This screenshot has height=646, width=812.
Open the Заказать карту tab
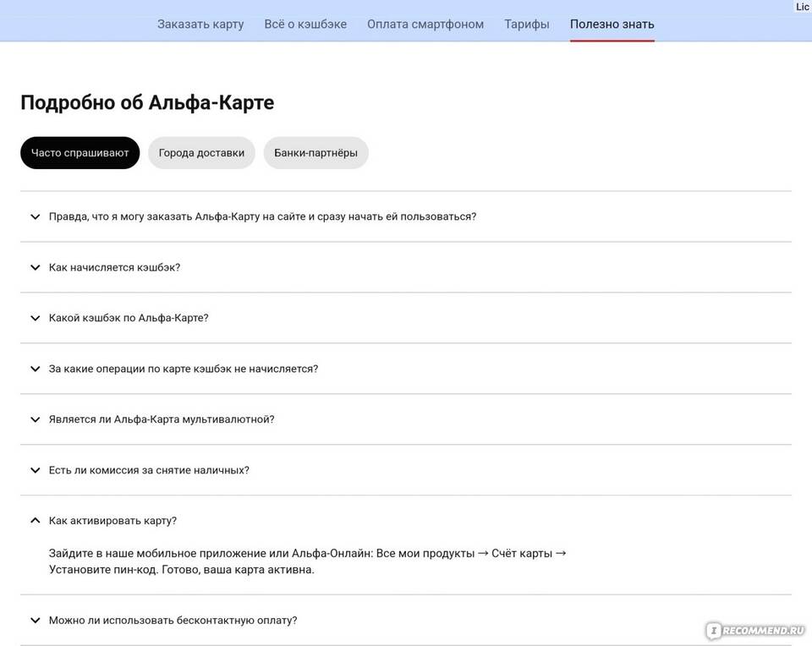tap(200, 25)
